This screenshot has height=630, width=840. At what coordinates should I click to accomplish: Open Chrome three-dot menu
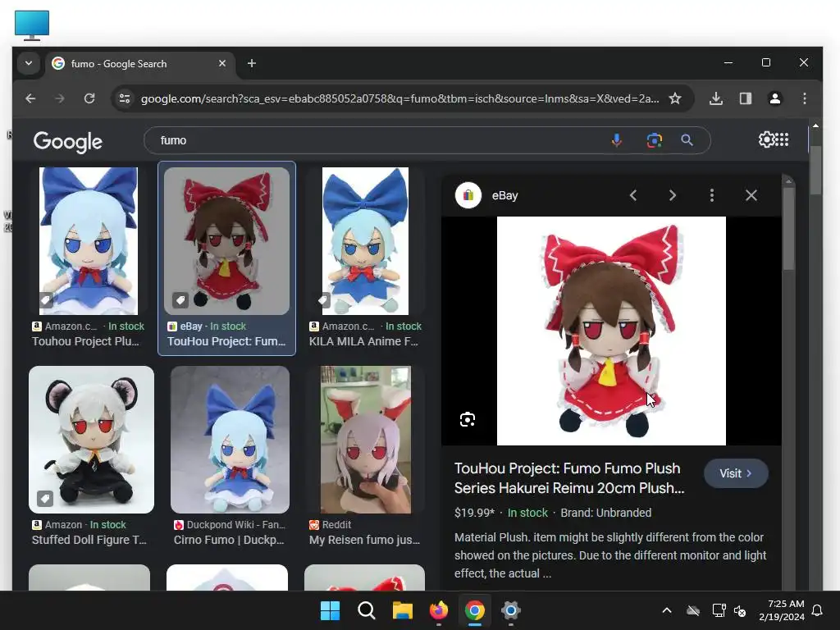[x=804, y=98]
